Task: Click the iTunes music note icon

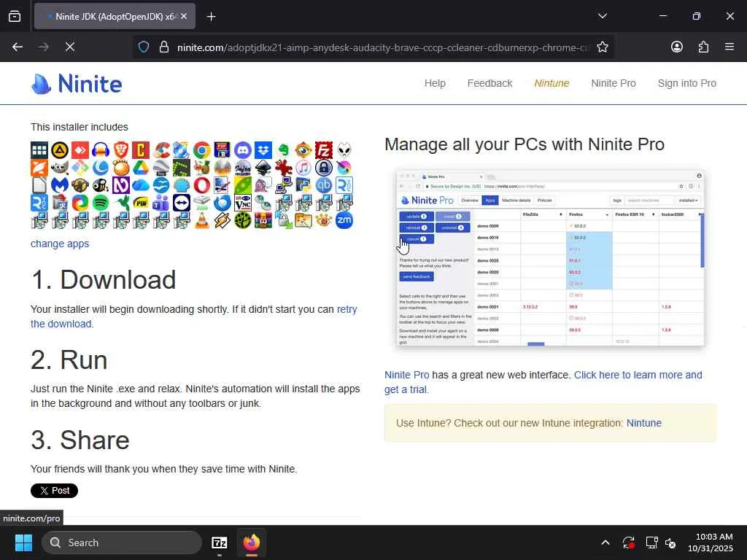Action: pos(303,168)
